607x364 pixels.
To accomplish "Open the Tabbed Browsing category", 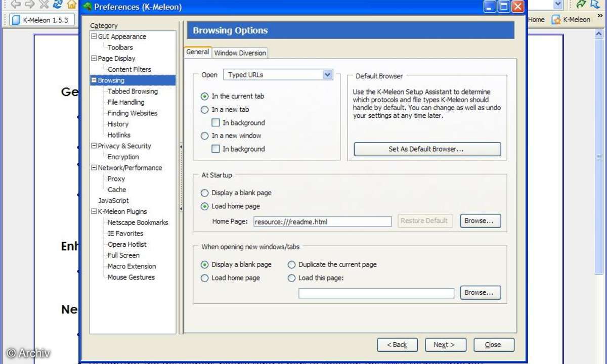I will 133,91.
